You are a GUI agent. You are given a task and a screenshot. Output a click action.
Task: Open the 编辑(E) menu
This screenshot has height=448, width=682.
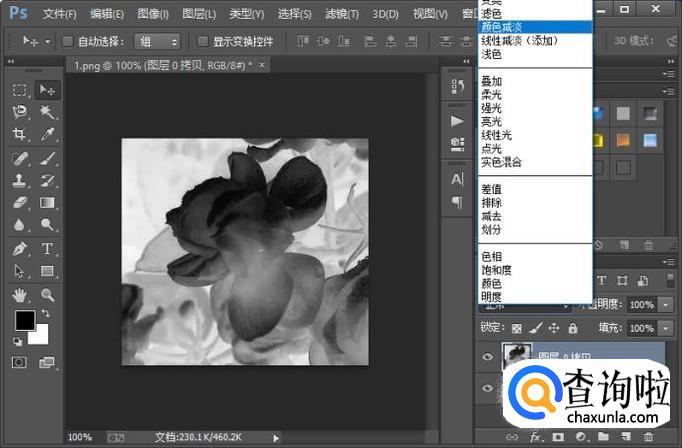click(x=107, y=14)
